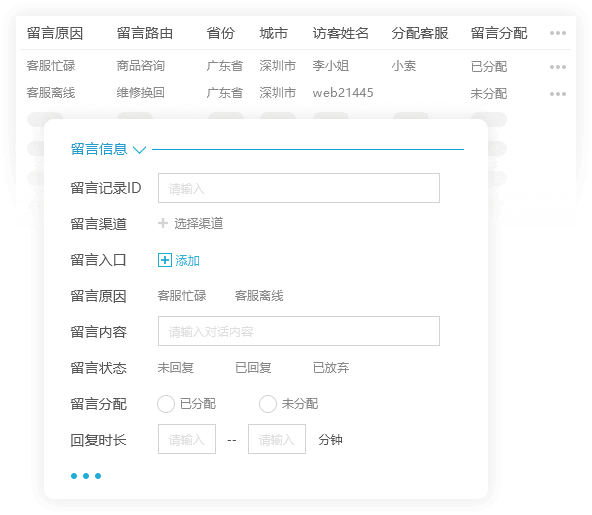The height and width of the screenshot is (515, 592).
Task: Click the blue plus icon beside 添加
Action: tap(165, 260)
